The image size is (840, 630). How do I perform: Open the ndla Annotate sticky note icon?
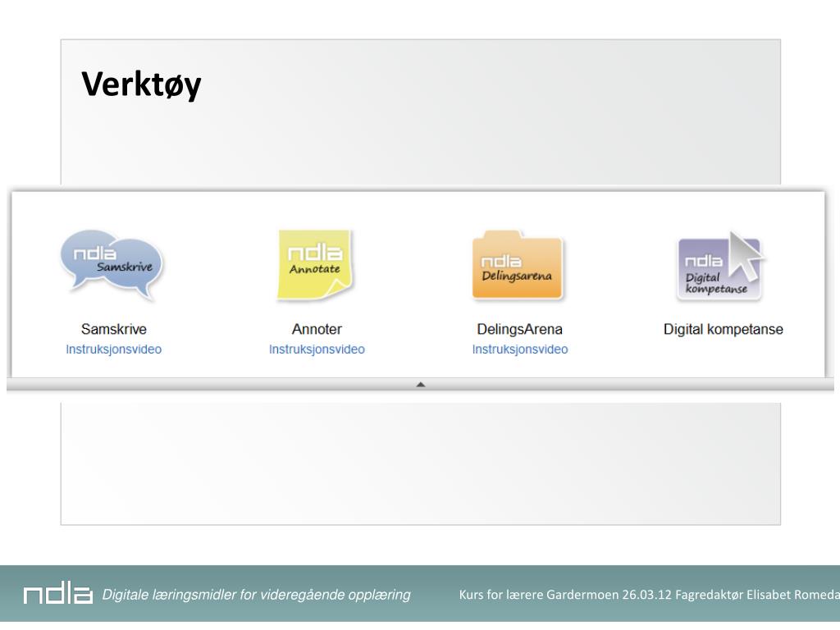click(x=316, y=265)
